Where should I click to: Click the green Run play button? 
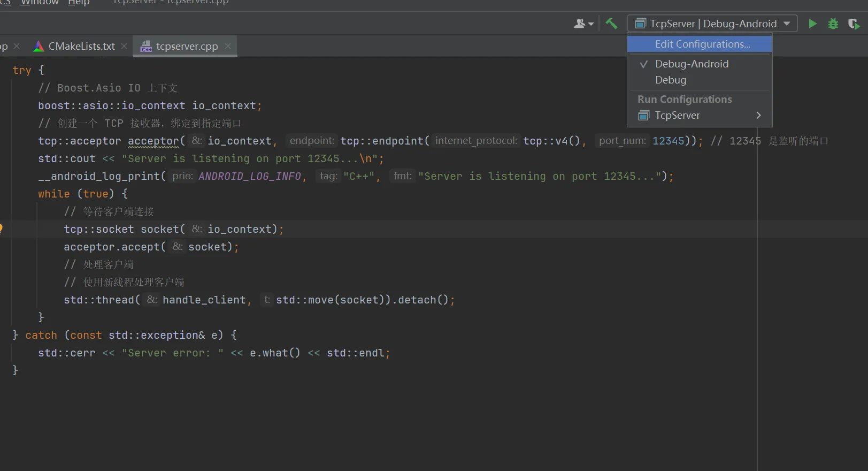[812, 24]
